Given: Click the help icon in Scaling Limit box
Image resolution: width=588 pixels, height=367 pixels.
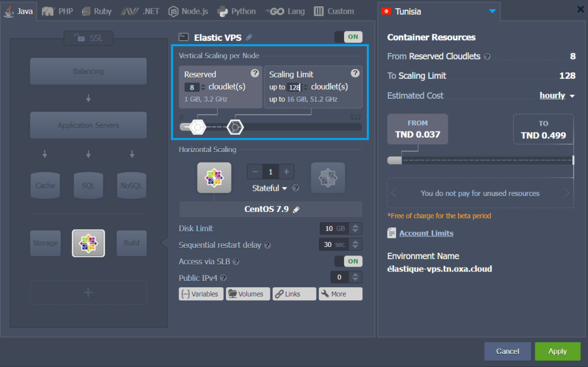Looking at the screenshot, I should 355,74.
